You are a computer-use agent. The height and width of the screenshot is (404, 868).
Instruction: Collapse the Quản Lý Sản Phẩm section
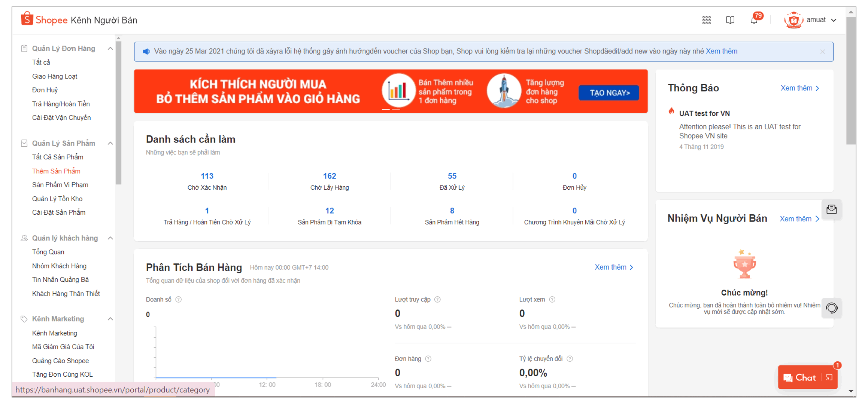tap(110, 143)
